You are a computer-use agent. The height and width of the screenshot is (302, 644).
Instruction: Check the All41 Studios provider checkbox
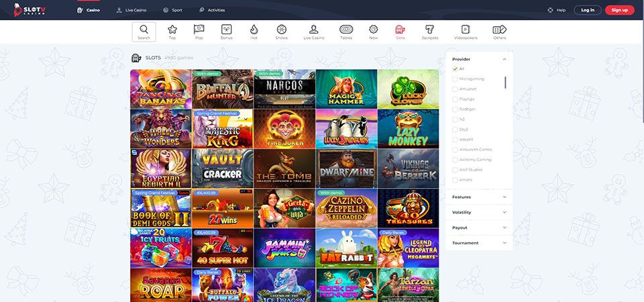(455, 170)
